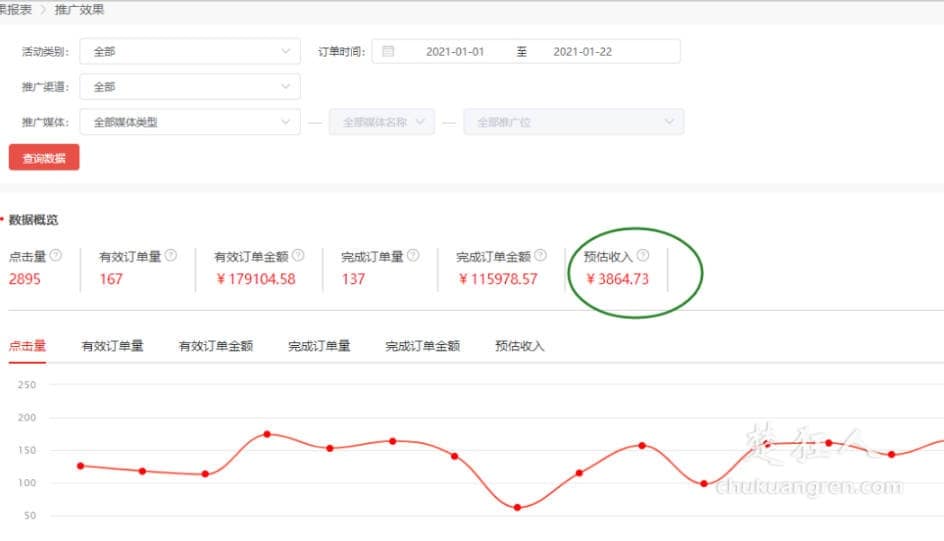Switch to the 完成订单金额 chart tab
The height and width of the screenshot is (541, 944).
pyautogui.click(x=423, y=346)
